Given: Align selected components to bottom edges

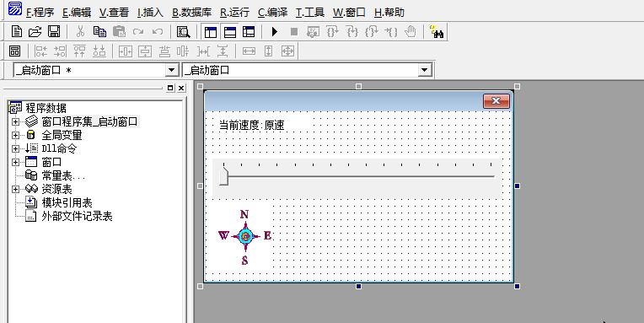Looking at the screenshot, I should [99, 51].
